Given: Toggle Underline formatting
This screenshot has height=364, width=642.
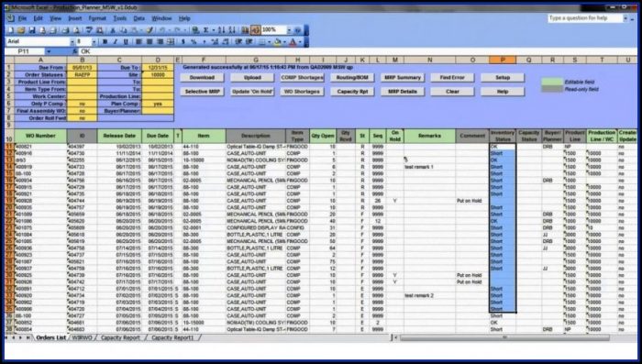Looking at the screenshot, I should [126, 41].
